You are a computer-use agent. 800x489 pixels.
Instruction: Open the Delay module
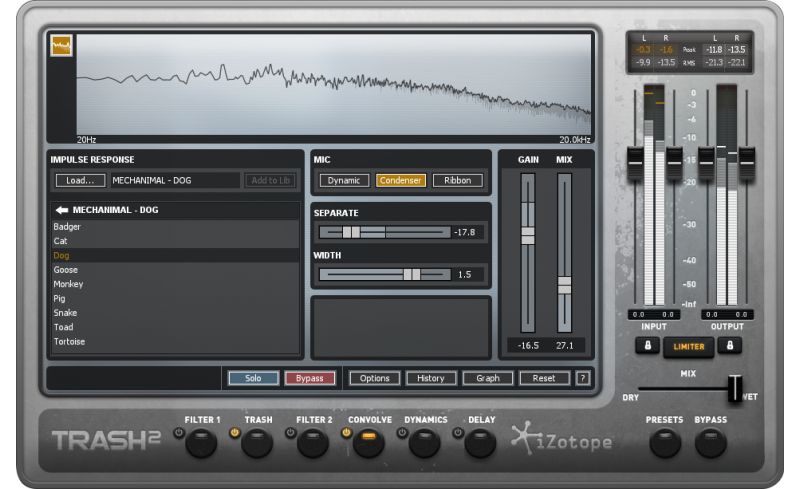(480, 443)
